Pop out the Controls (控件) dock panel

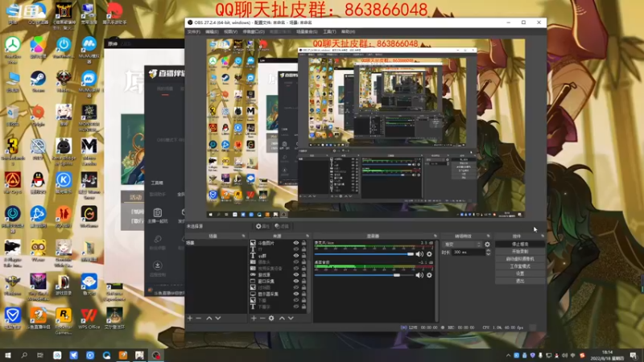pyautogui.click(x=543, y=236)
